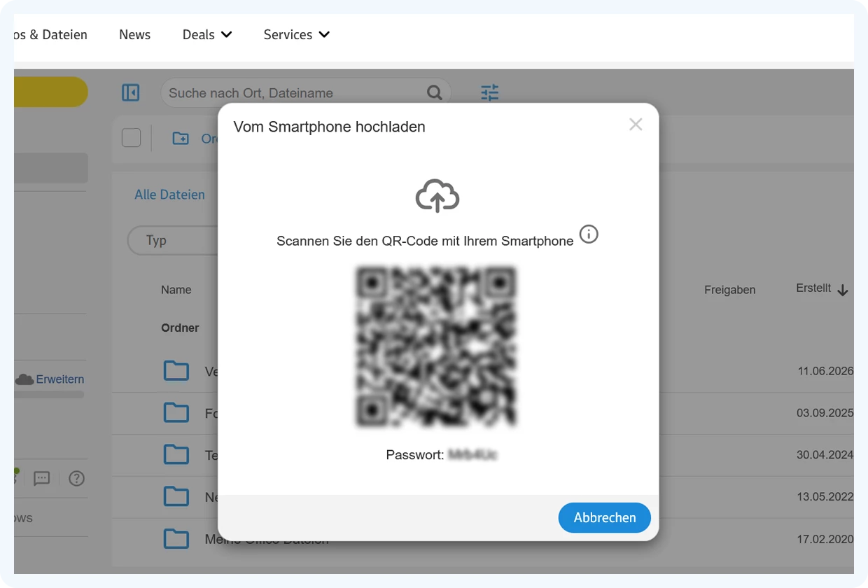Sort by the Freigaben column header
868x588 pixels.
point(729,290)
